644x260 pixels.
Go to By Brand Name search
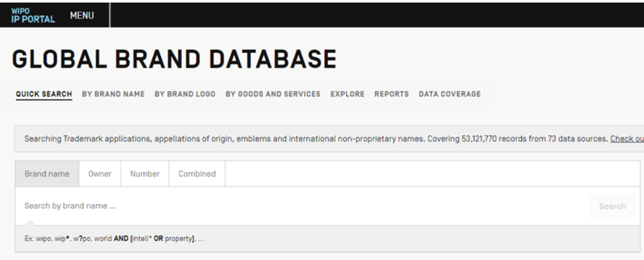(113, 94)
